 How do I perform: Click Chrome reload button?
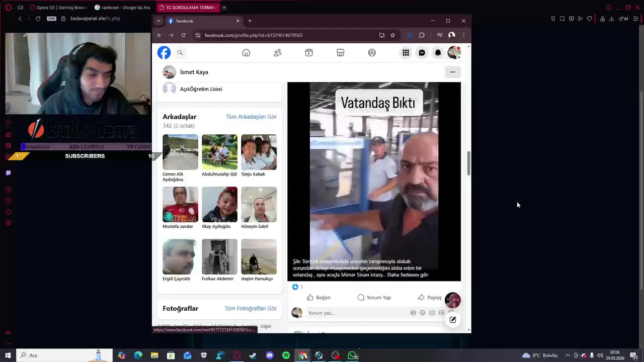click(x=184, y=35)
